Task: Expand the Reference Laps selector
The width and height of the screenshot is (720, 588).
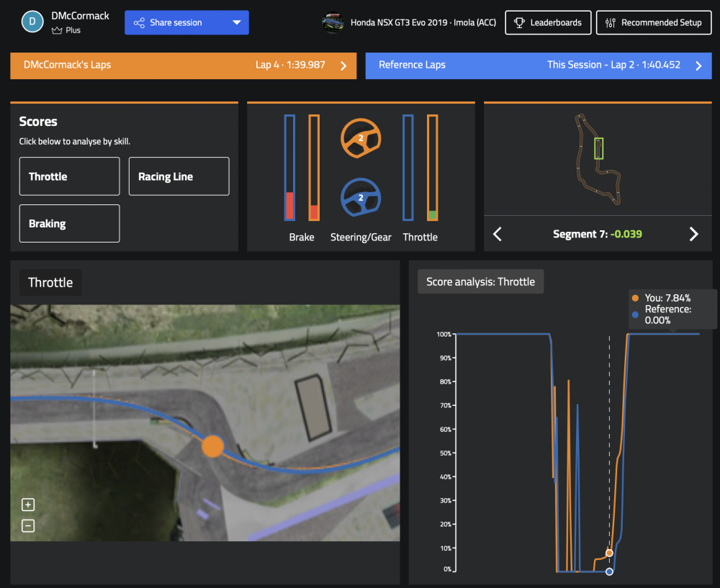Action: pyautogui.click(x=539, y=65)
